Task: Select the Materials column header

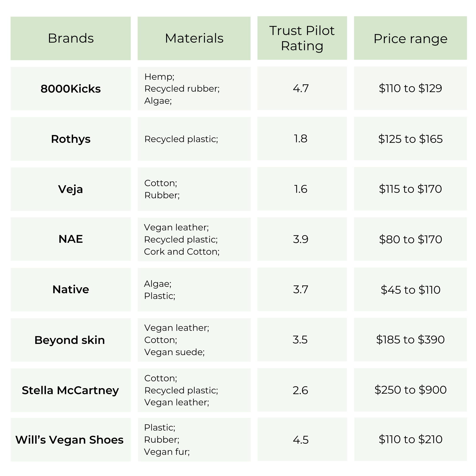Action: click(194, 38)
